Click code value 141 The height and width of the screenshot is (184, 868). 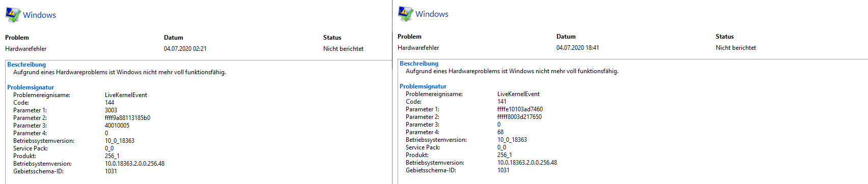(502, 102)
